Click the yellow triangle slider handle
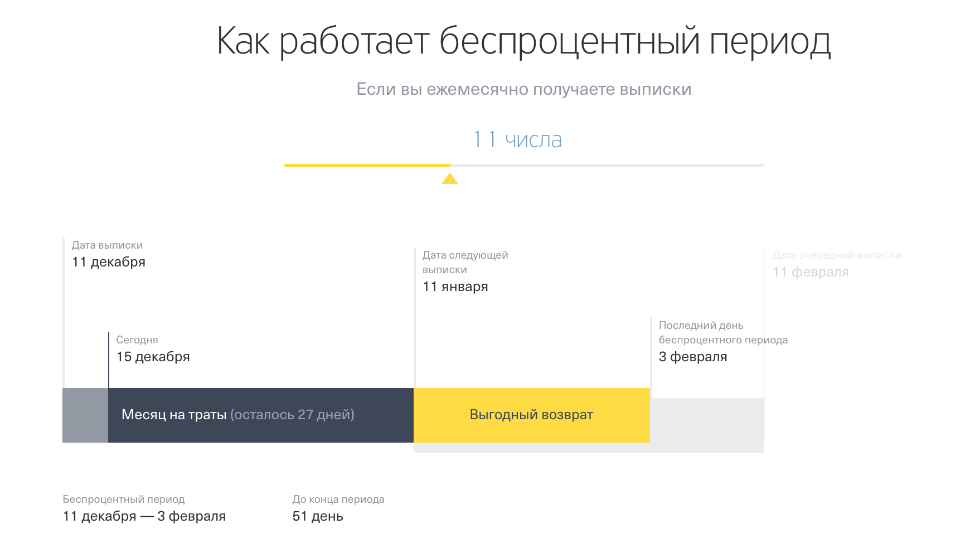This screenshot has width=980, height=553. tap(450, 178)
